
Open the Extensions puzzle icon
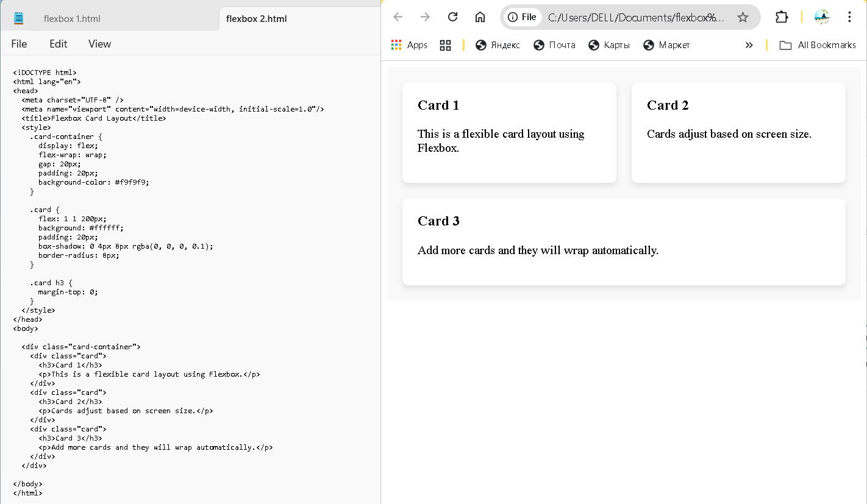click(782, 17)
